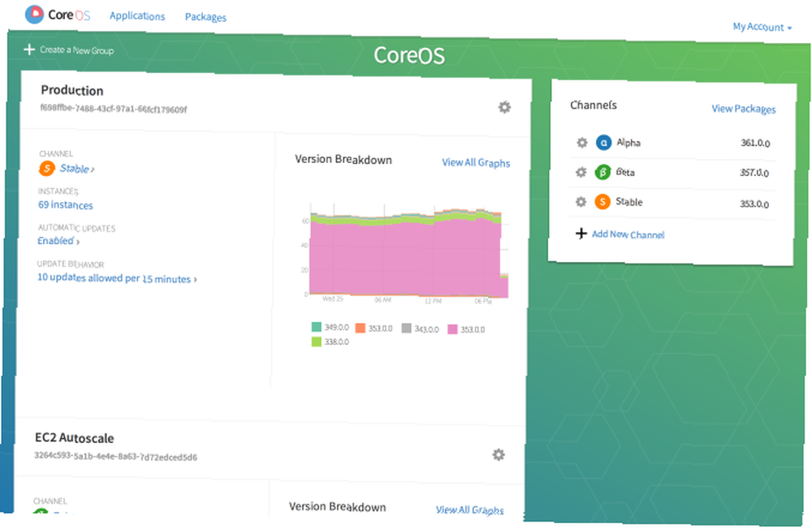Open the 69 instances link
The height and width of the screenshot is (529, 812).
65,205
